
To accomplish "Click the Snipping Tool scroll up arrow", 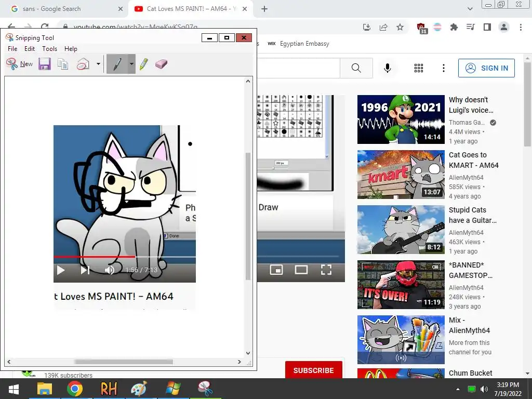I will [248, 81].
